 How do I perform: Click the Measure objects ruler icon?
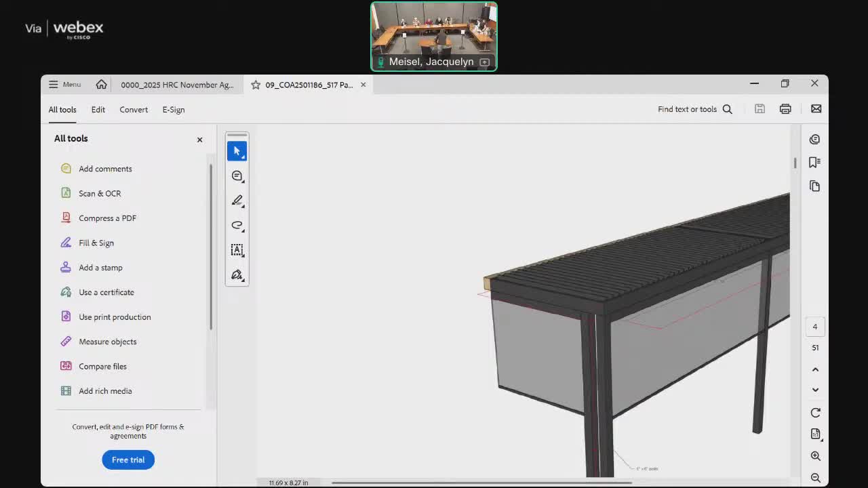[66, 342]
